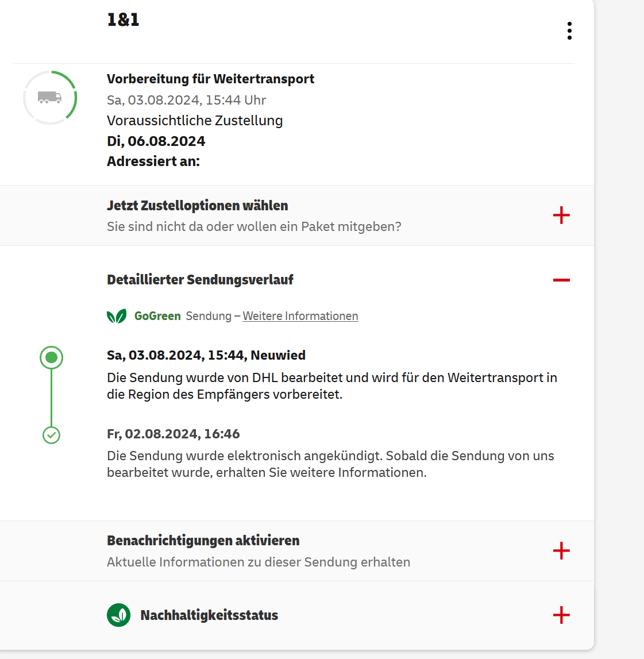The height and width of the screenshot is (659, 644).
Task: Collapse Detaillierter Sendungsverlauf with minus icon
Action: (x=561, y=280)
